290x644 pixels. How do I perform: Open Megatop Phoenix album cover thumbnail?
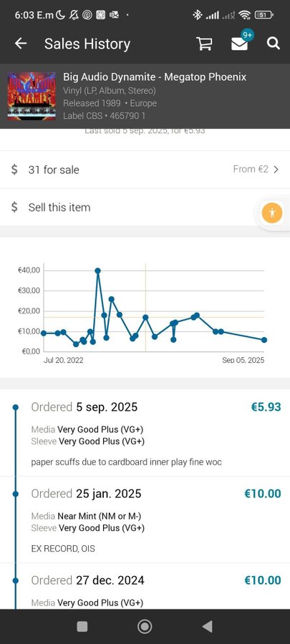coord(32,96)
